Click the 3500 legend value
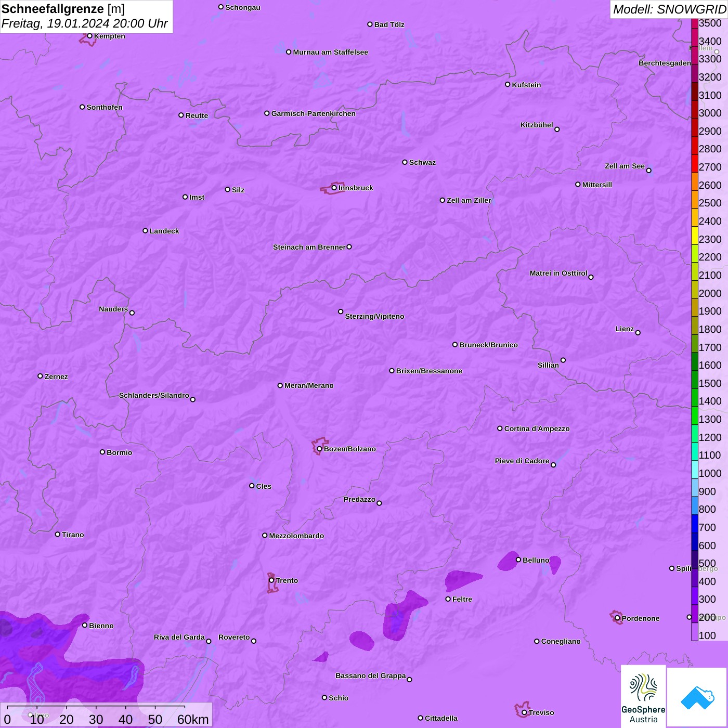The width and height of the screenshot is (728, 728). click(x=710, y=23)
